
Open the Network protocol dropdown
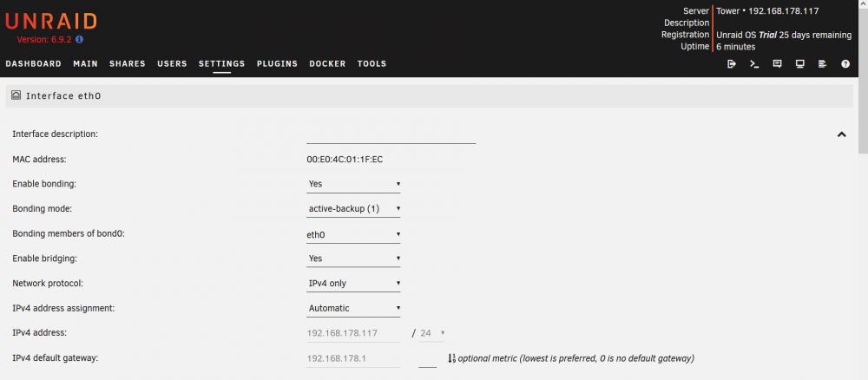(354, 283)
